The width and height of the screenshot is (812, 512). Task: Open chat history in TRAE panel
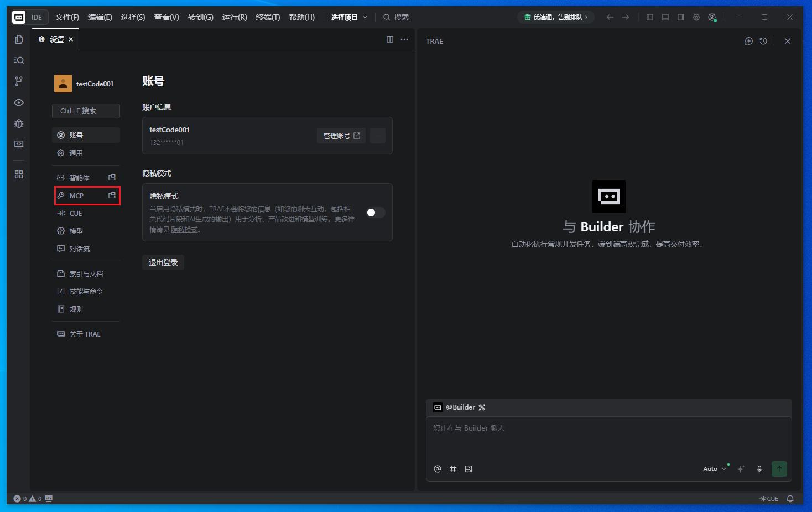763,41
